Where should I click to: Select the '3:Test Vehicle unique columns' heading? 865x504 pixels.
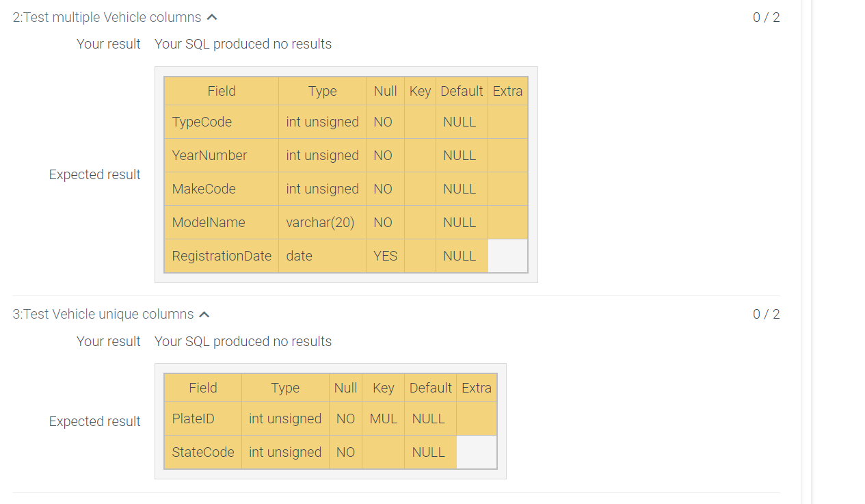pos(101,314)
